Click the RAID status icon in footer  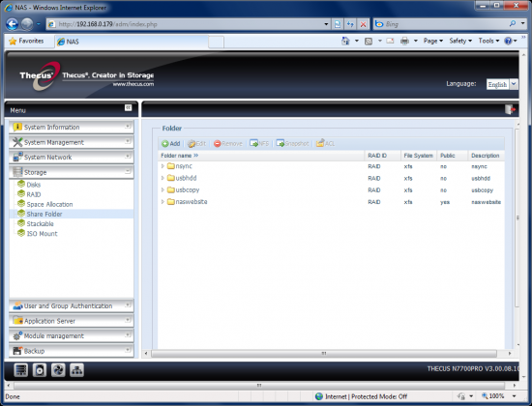(x=20, y=370)
